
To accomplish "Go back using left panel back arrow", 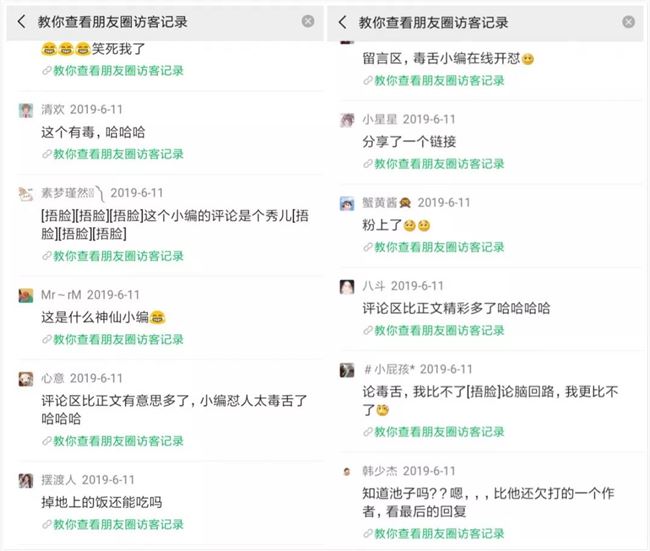I will pyautogui.click(x=21, y=21).
